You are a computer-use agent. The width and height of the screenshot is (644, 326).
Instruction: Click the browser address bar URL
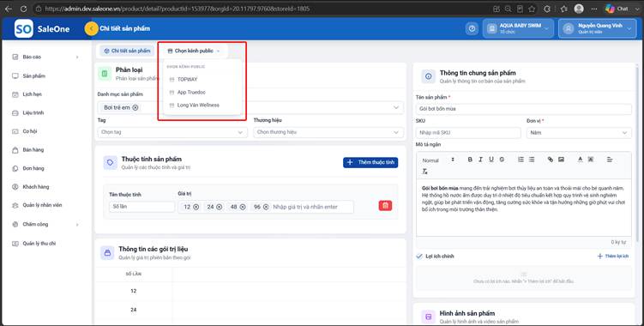tap(178, 9)
